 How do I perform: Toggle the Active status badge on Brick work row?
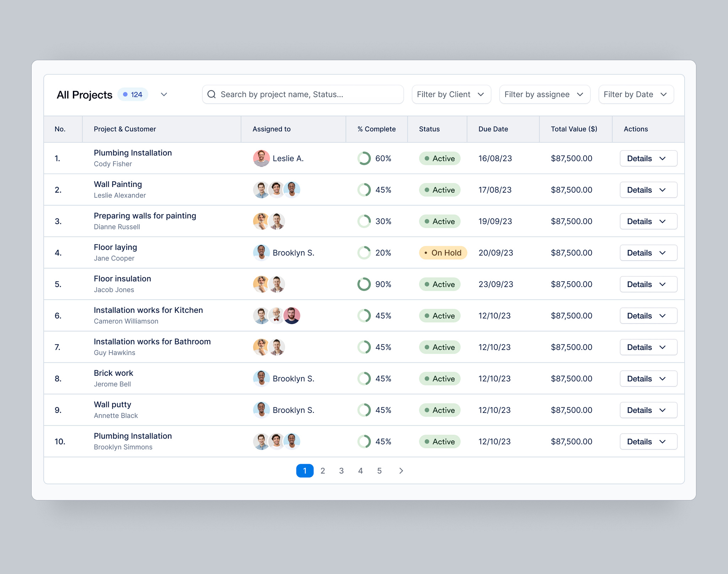click(440, 379)
